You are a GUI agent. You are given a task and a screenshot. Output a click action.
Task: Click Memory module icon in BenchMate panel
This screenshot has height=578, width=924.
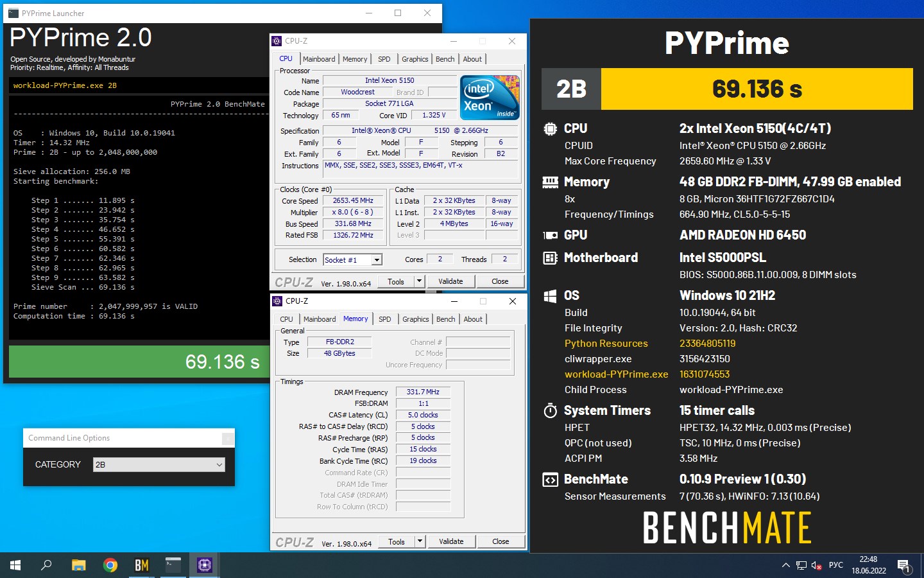550,182
